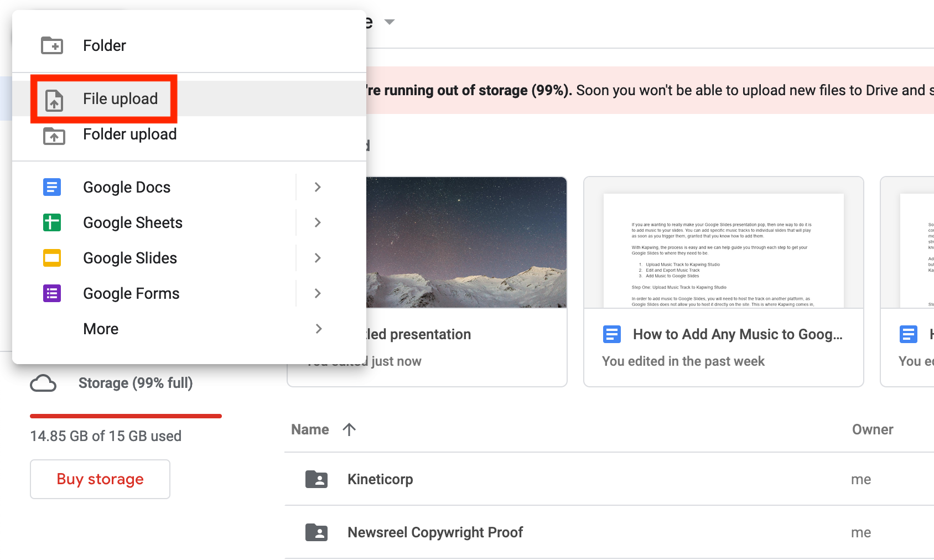The height and width of the screenshot is (560, 934).
Task: Click the blue Google Docs icon
Action: click(52, 187)
